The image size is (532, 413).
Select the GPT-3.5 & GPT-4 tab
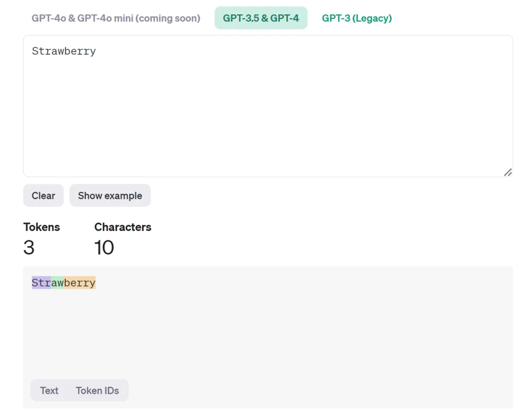261,18
